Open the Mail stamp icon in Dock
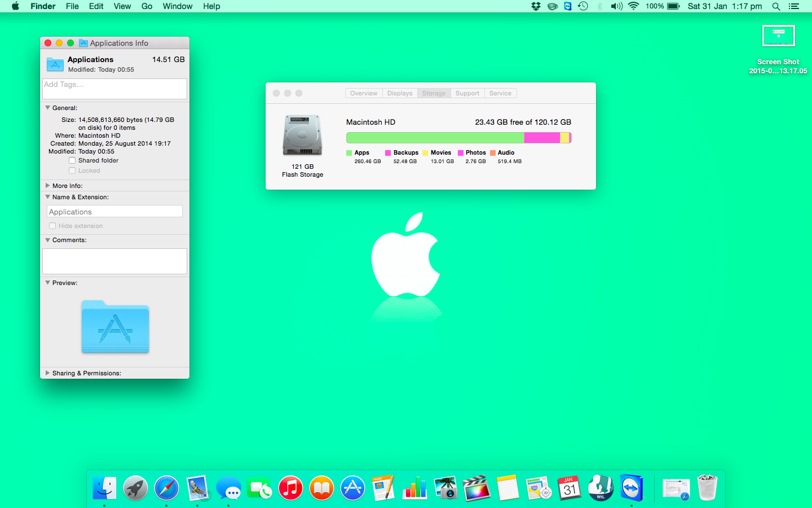Viewport: 812px width, 508px height. (198, 488)
